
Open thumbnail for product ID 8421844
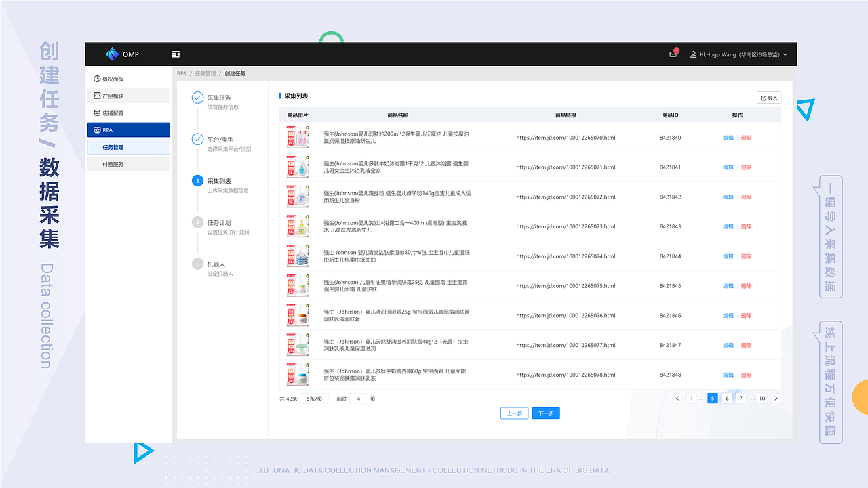pyautogui.click(x=298, y=256)
